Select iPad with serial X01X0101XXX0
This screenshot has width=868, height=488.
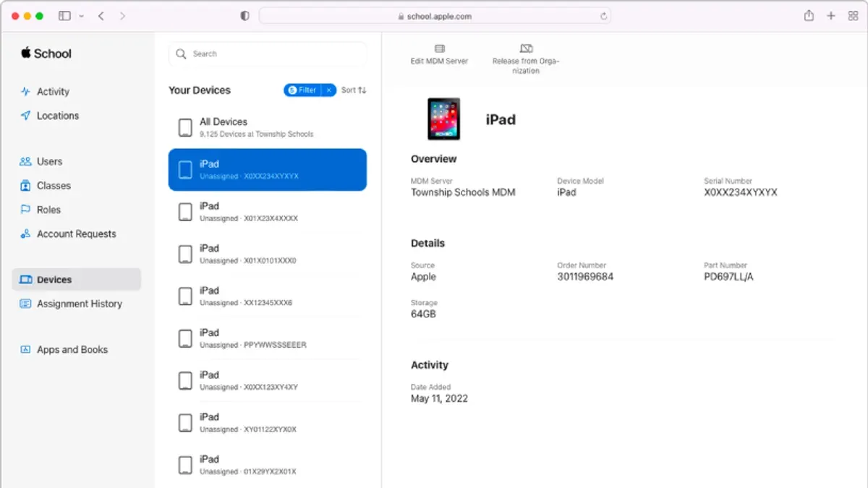pyautogui.click(x=268, y=254)
